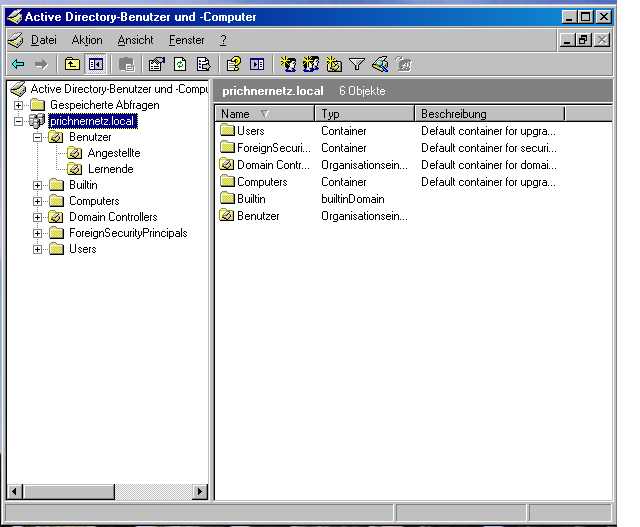Screen dimensions: 640x527
Task: Select Benutzer OU in the tree
Action: (x=90, y=137)
